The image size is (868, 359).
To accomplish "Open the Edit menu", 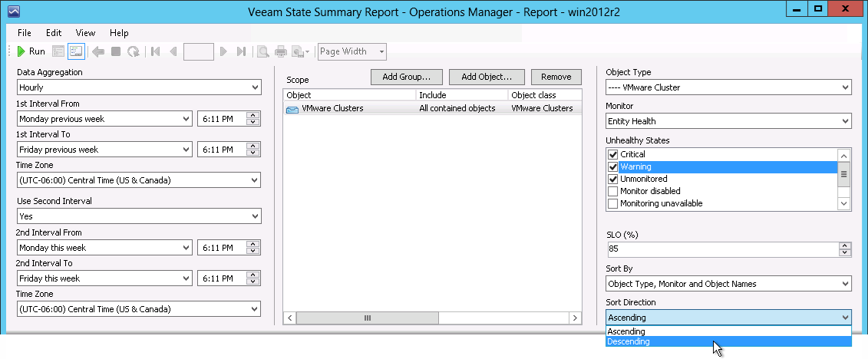I will 54,33.
